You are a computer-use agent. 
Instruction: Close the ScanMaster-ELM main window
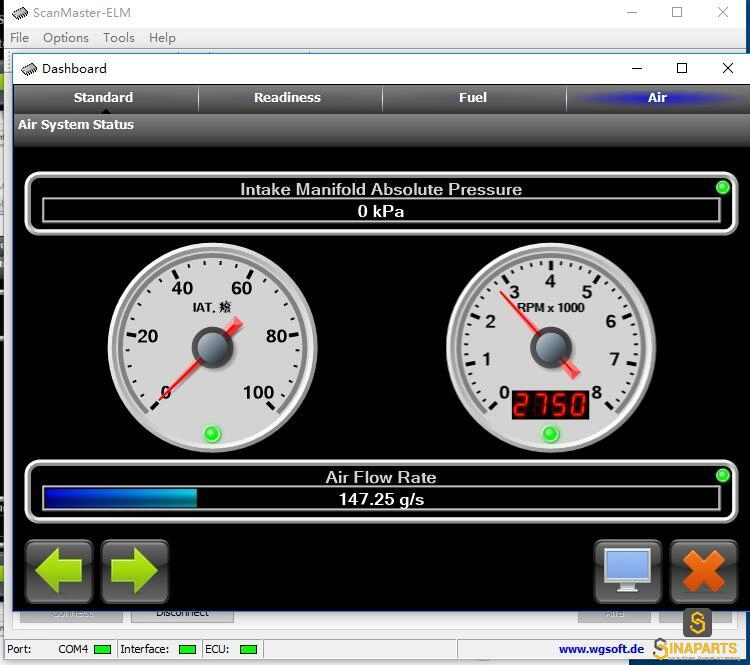[x=723, y=13]
